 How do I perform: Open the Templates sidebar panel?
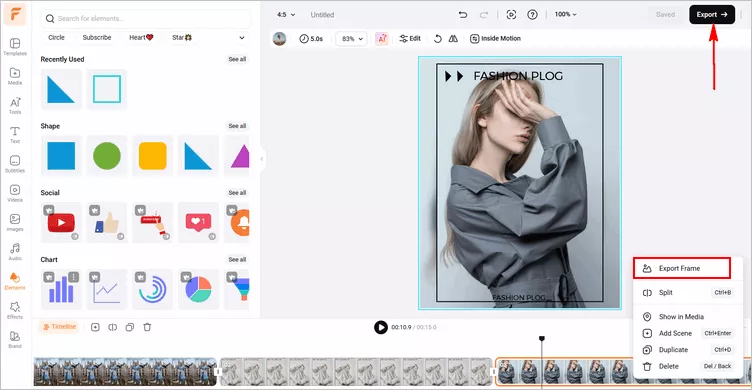(15, 47)
